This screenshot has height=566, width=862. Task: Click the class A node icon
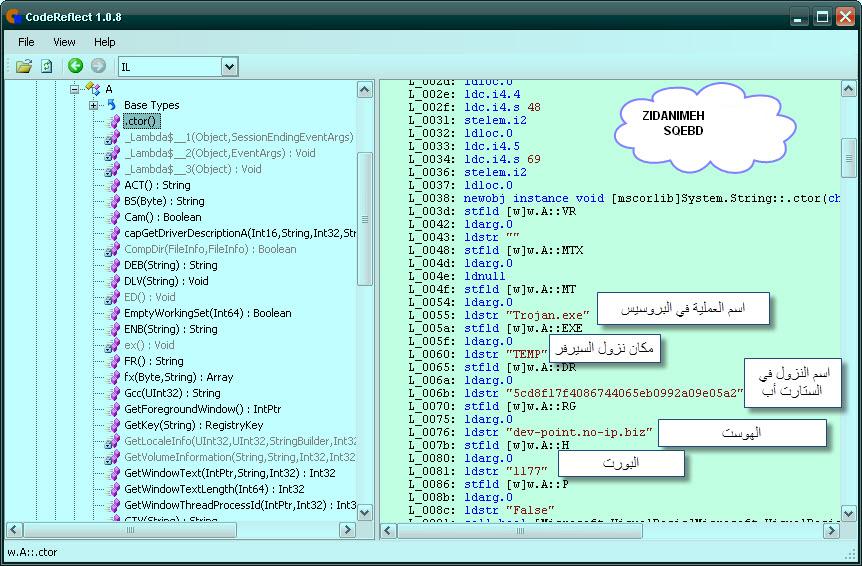92,90
